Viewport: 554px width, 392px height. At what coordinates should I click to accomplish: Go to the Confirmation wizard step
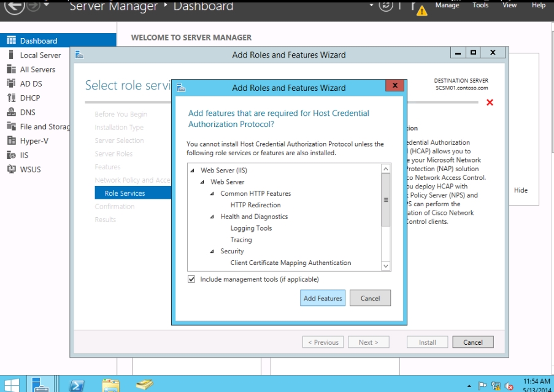(x=115, y=207)
